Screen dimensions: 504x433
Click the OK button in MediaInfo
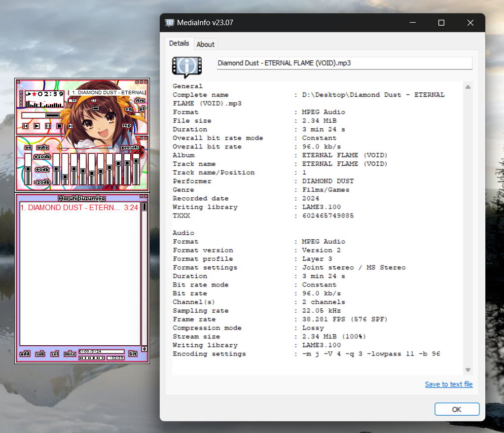[457, 409]
